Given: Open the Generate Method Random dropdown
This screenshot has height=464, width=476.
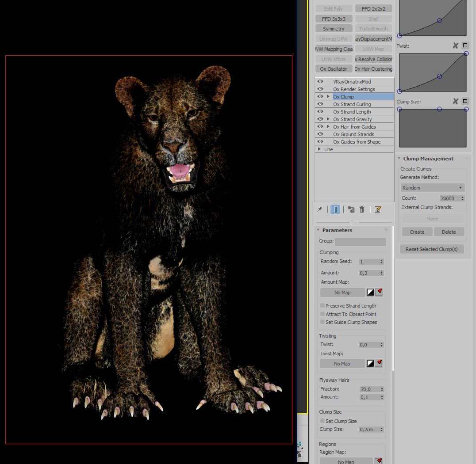Looking at the screenshot, I should click(x=432, y=188).
